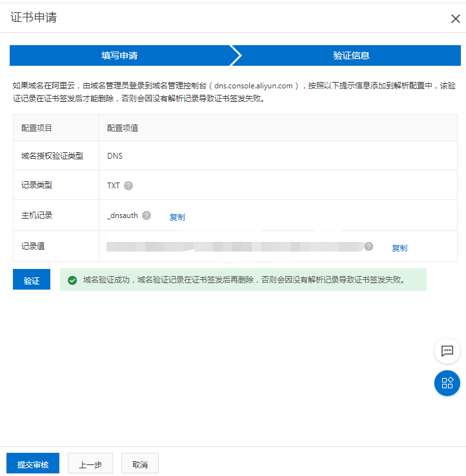The height and width of the screenshot is (476, 466).
Task: Click the help icon after the record value
Action: click(x=369, y=246)
